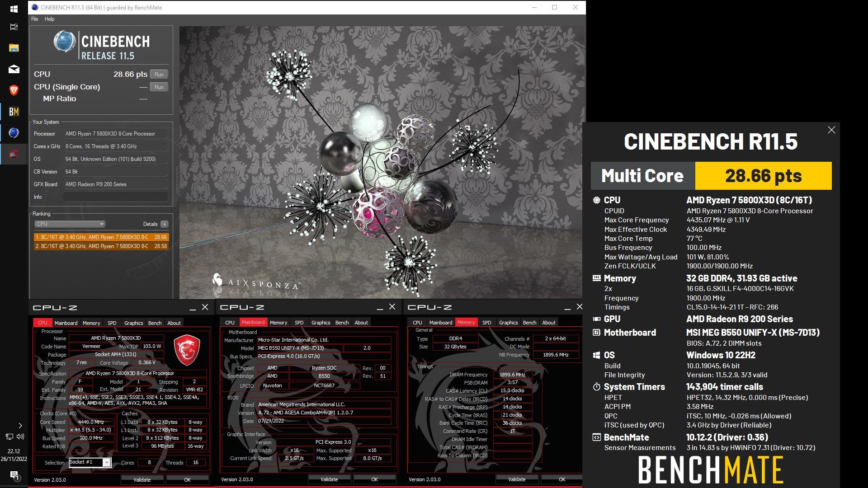Close the CPU-Z Mainboard window
This screenshot has height=488, width=868.
point(392,307)
